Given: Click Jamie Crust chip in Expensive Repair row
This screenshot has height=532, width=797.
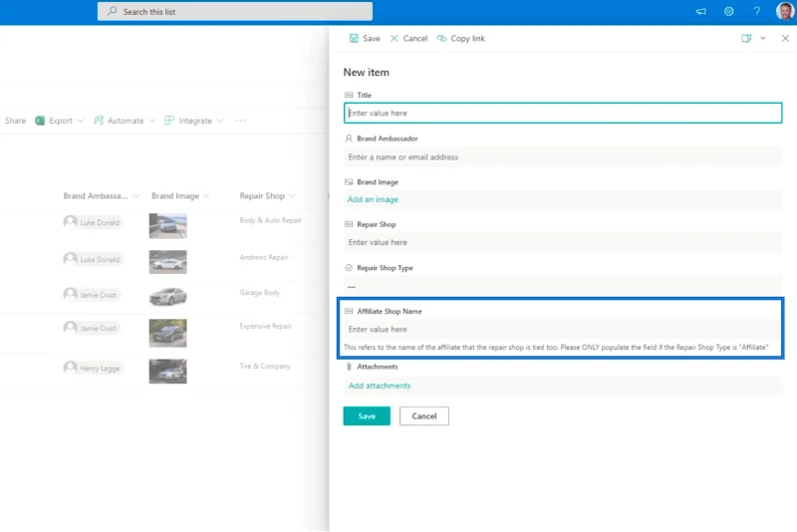Looking at the screenshot, I should click(x=91, y=328).
